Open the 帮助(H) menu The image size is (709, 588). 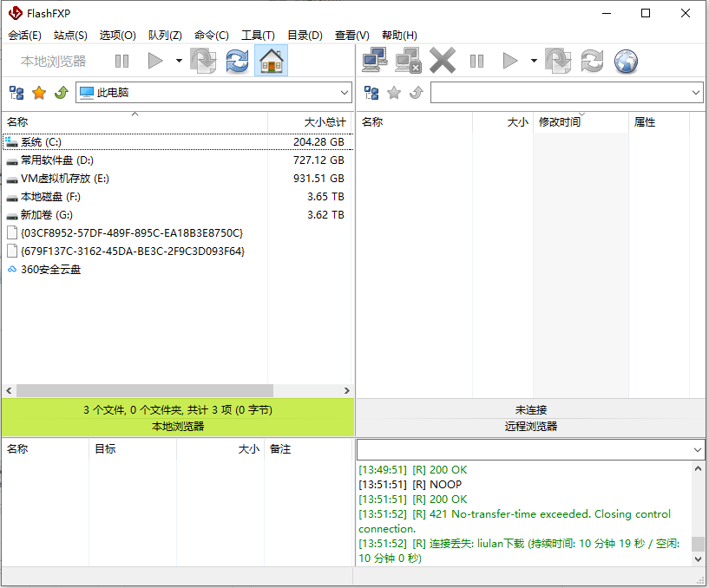click(x=399, y=36)
